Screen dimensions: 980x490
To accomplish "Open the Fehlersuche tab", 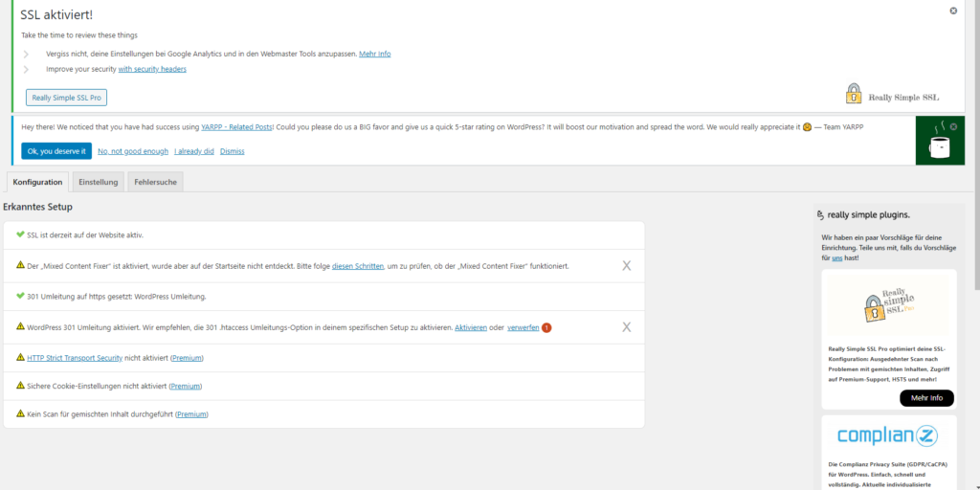I will 155,182.
